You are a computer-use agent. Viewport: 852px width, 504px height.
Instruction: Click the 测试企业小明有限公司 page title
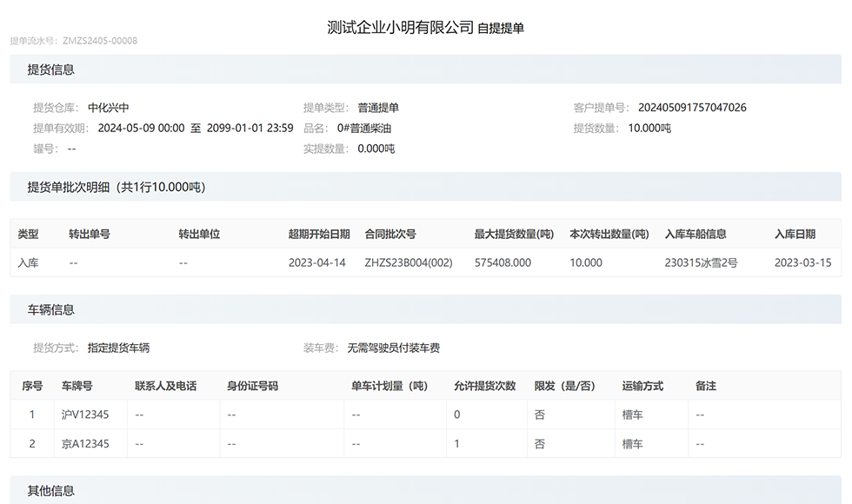point(400,27)
